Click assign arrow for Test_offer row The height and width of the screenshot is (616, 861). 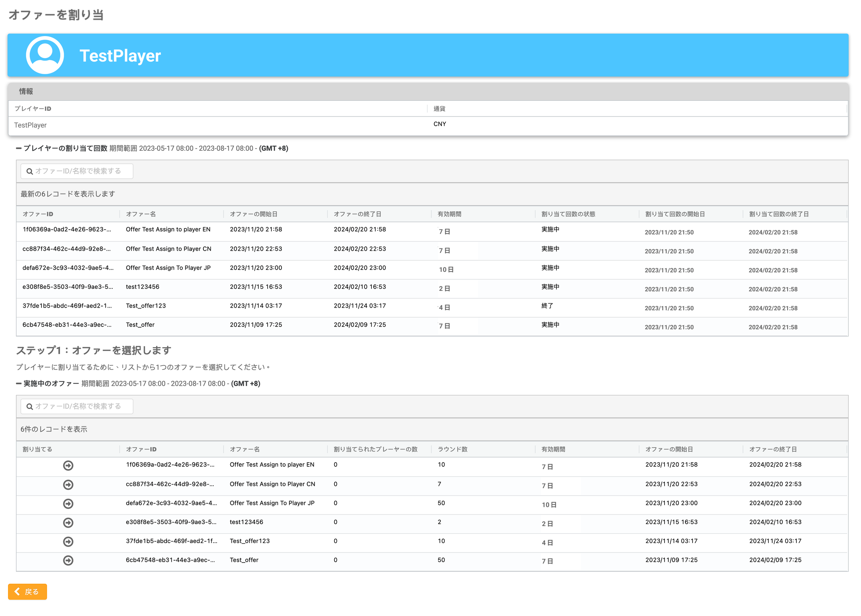(x=68, y=560)
